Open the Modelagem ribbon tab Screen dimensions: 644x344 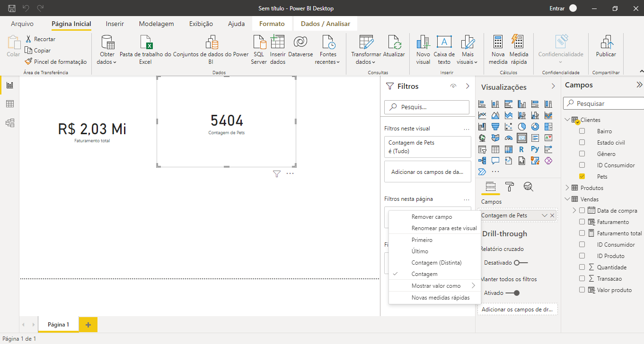(x=156, y=24)
